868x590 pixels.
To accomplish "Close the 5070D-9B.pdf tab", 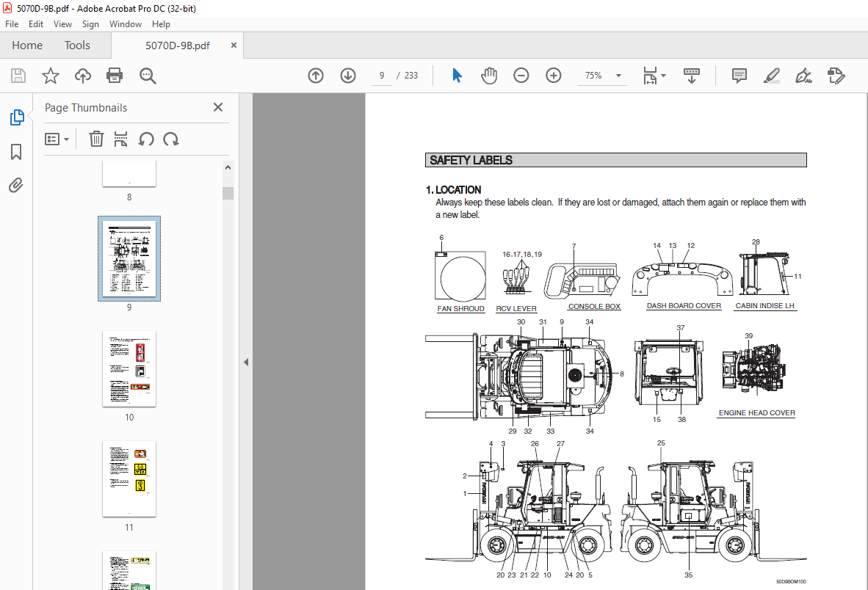I will (x=234, y=45).
